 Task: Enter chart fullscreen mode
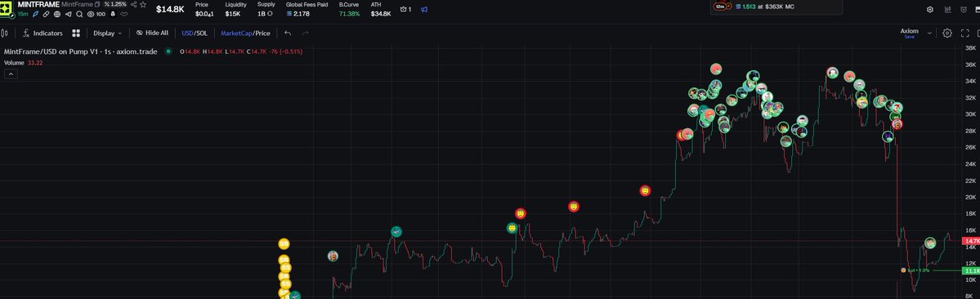click(x=965, y=33)
